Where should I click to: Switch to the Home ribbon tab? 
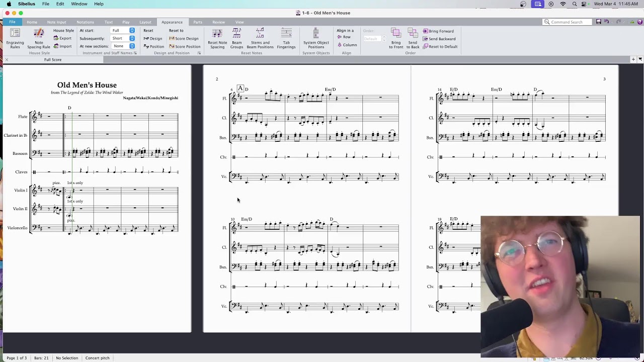[32, 22]
